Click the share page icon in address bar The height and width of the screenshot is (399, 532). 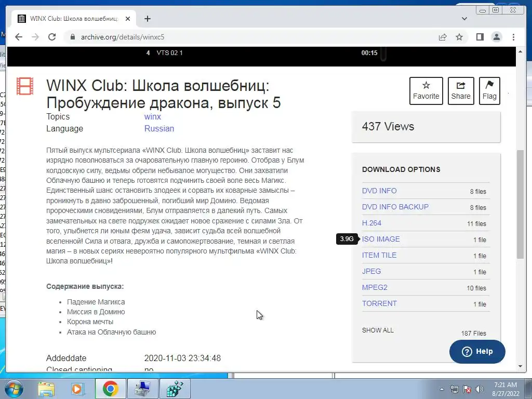[x=443, y=37]
